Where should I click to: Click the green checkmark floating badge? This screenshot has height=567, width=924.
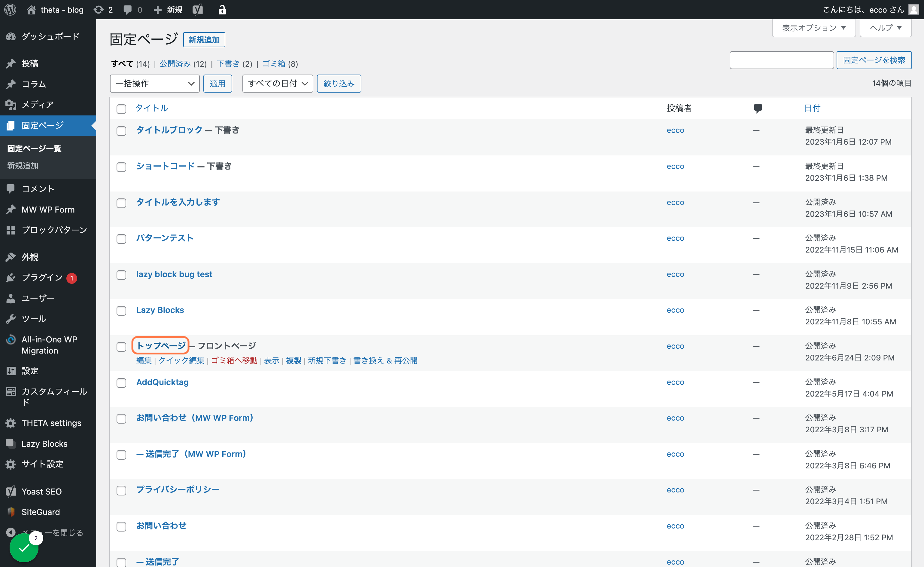click(24, 548)
